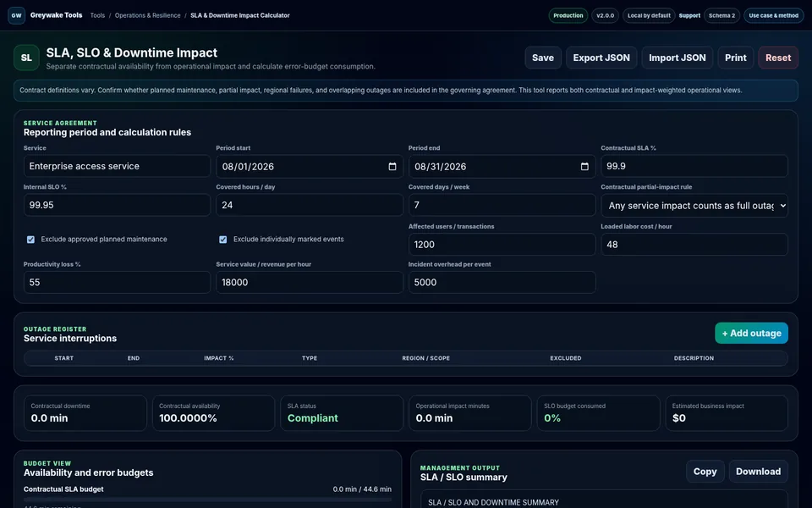Click the Reset button

(778, 58)
